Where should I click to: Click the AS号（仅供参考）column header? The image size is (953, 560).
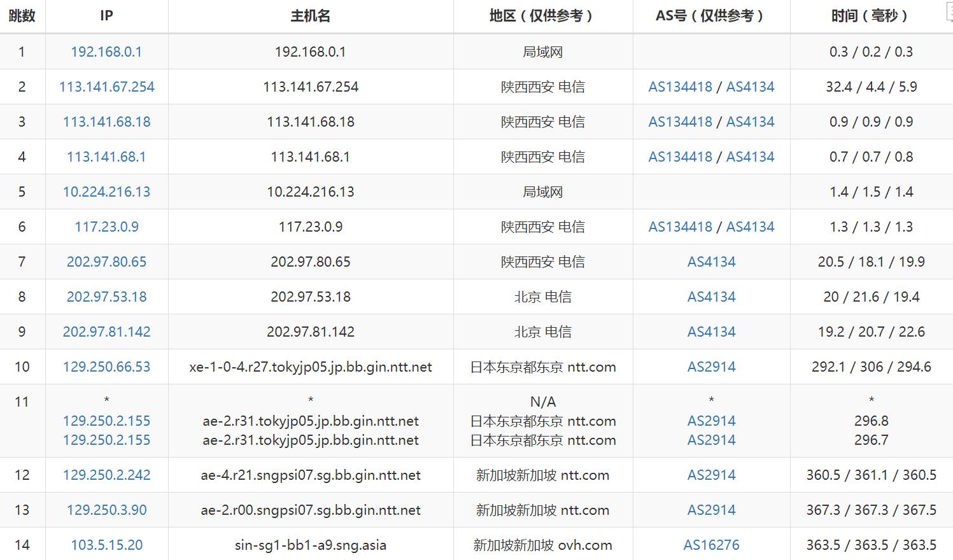pos(711,16)
